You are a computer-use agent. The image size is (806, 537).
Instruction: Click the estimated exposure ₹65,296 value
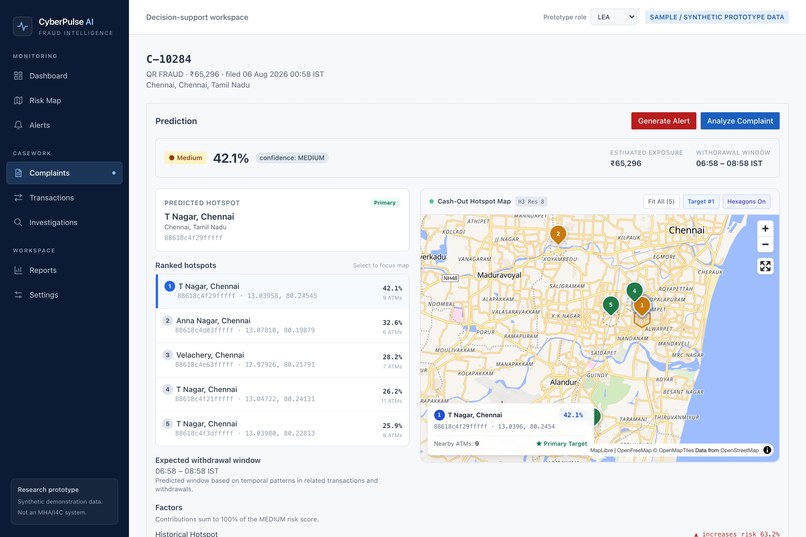626,163
